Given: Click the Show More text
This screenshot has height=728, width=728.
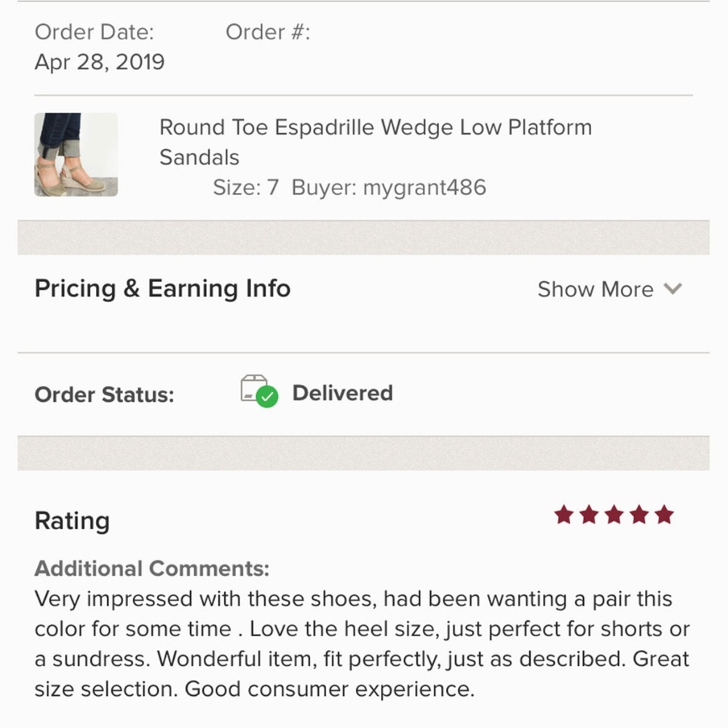Looking at the screenshot, I should pos(595,289).
